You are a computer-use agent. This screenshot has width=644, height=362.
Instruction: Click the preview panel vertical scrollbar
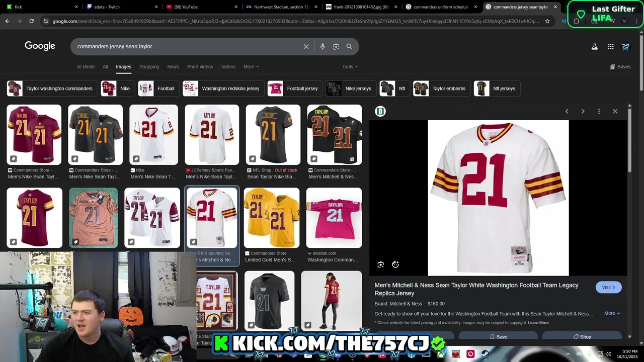(629, 141)
